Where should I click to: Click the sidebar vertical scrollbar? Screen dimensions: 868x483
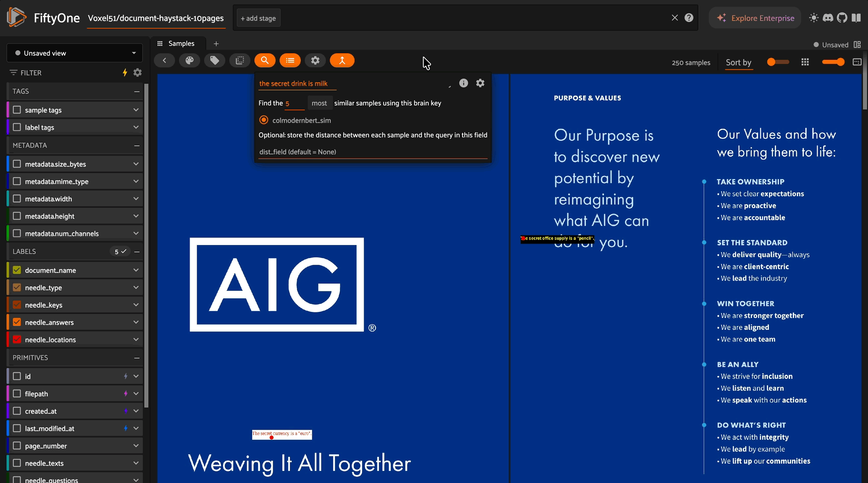[x=146, y=246]
